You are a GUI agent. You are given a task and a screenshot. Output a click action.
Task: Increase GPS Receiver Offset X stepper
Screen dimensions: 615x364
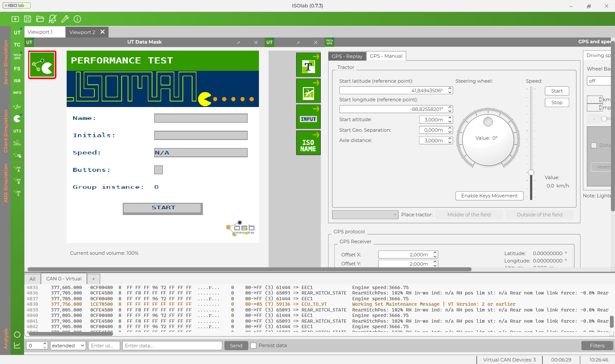(x=435, y=253)
